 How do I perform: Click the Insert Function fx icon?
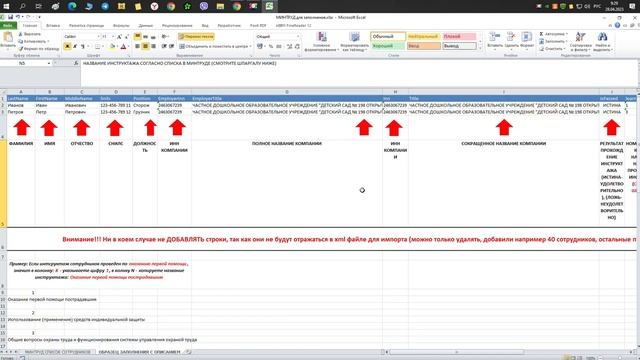tap(76, 63)
